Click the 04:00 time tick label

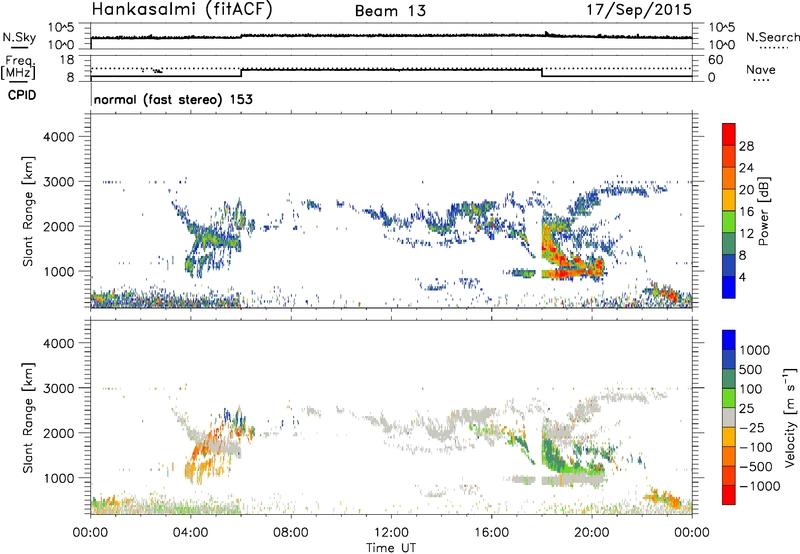pos(190,533)
